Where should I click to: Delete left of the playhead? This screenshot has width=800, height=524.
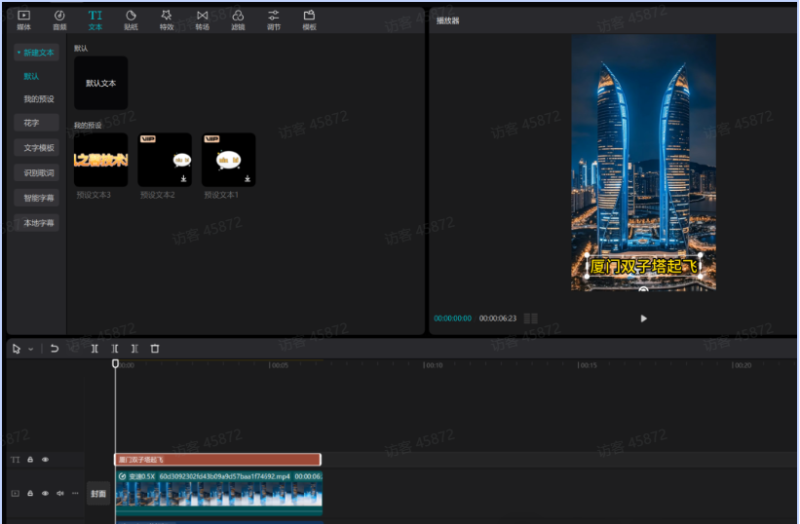coord(115,349)
